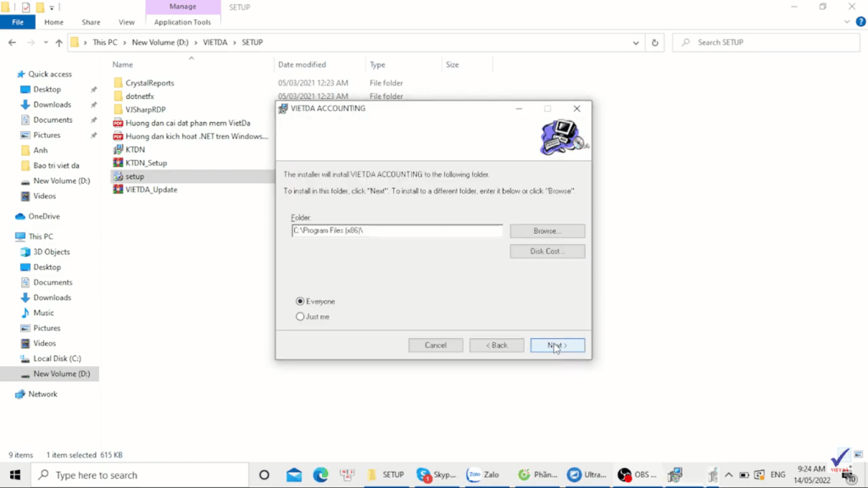This screenshot has width=868, height=488.
Task: Switch to the Home ribbon tab
Action: [53, 22]
